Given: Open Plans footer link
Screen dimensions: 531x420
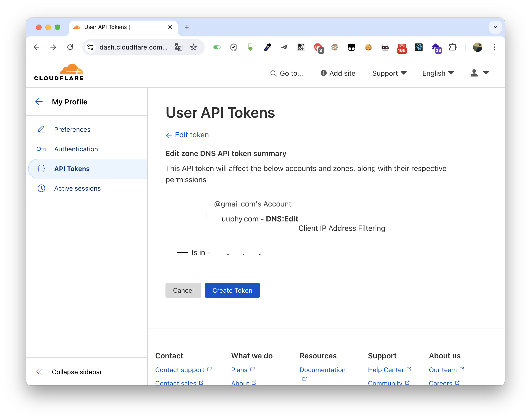Looking at the screenshot, I should (243, 370).
